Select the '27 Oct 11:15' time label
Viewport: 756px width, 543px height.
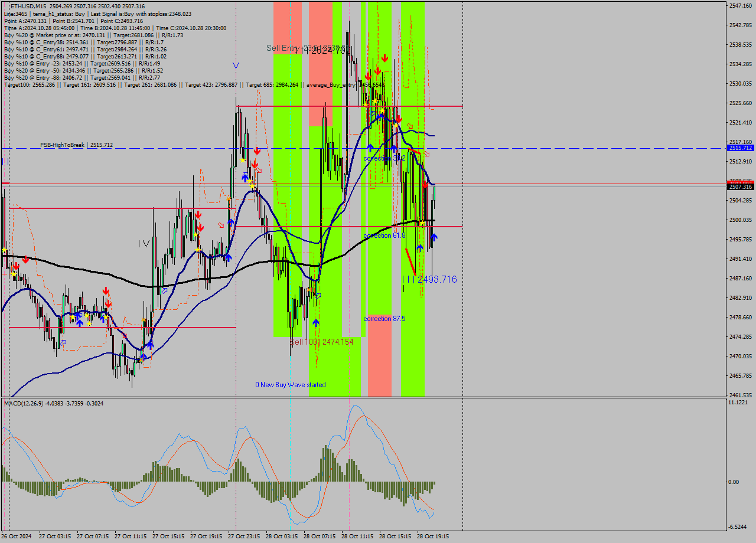(131, 537)
